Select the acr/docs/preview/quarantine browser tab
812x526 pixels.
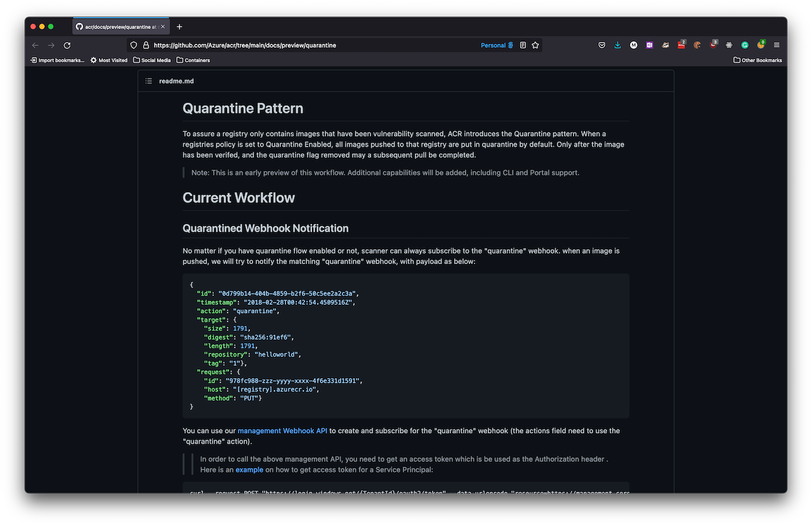(x=121, y=27)
